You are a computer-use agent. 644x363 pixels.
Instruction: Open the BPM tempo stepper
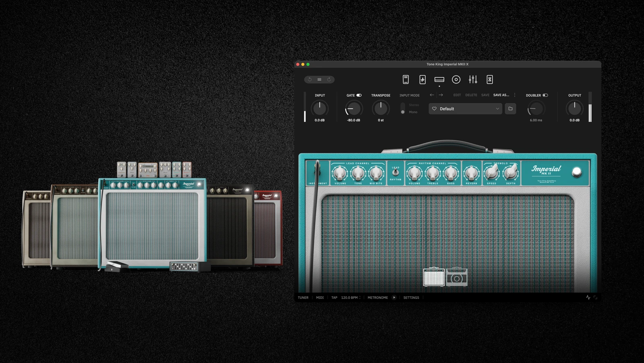click(360, 297)
